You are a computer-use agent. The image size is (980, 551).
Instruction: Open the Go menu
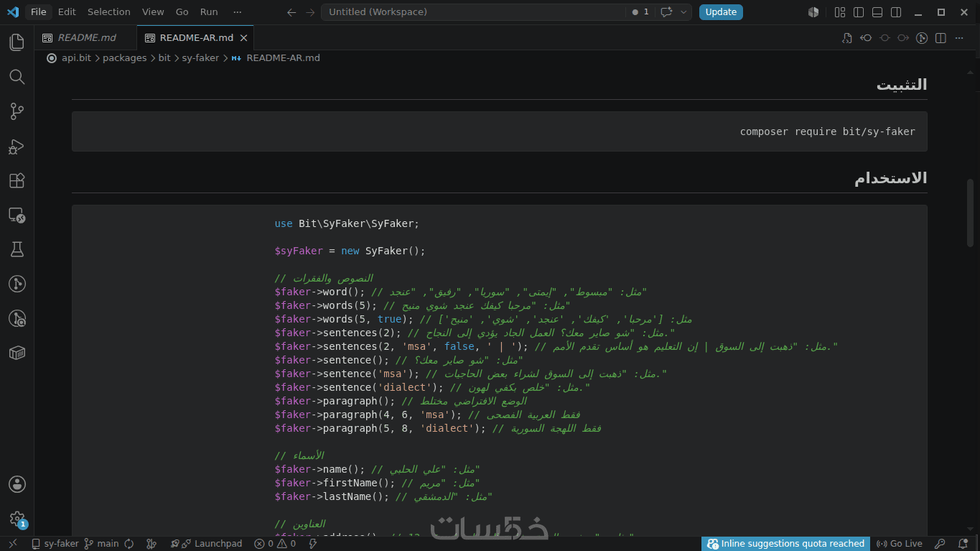point(182,12)
